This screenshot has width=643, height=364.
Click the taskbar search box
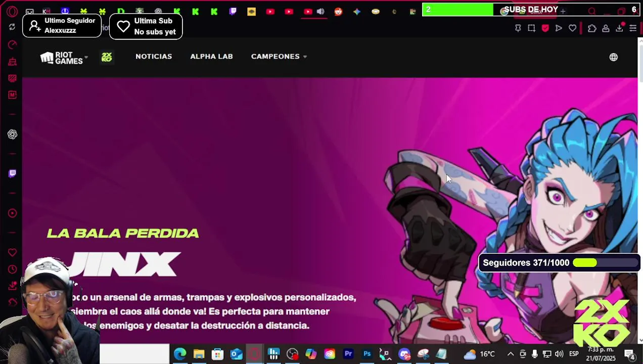tap(134, 354)
